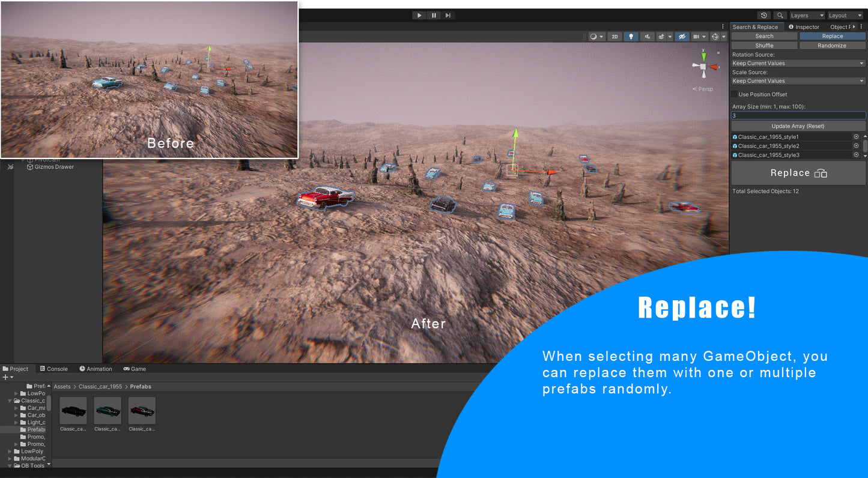The height and width of the screenshot is (478, 868).
Task: Expand the LowPoly folder in the project tree
Action: [10, 451]
